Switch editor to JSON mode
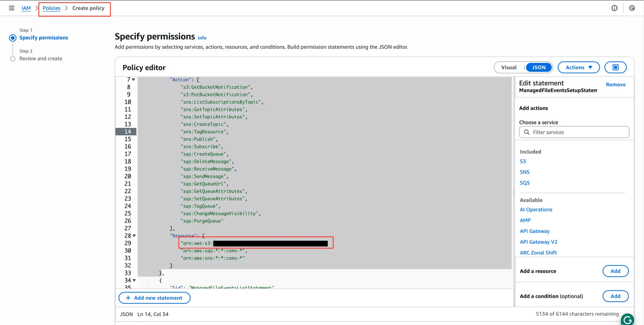644x325 pixels. [539, 67]
